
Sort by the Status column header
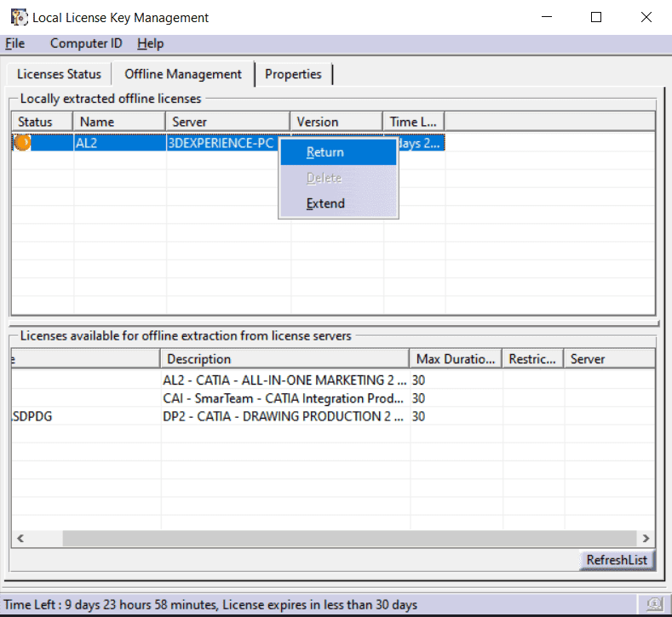[x=42, y=122]
